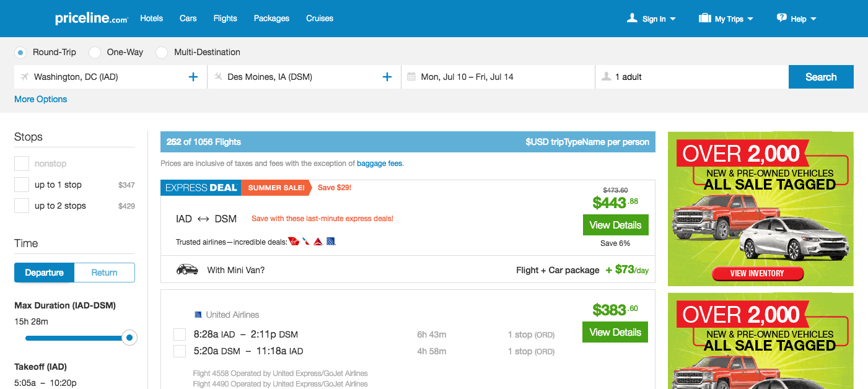Click the EXPRESS DEAL blue label
Viewport: 868px width, 389px height.
pyautogui.click(x=201, y=187)
